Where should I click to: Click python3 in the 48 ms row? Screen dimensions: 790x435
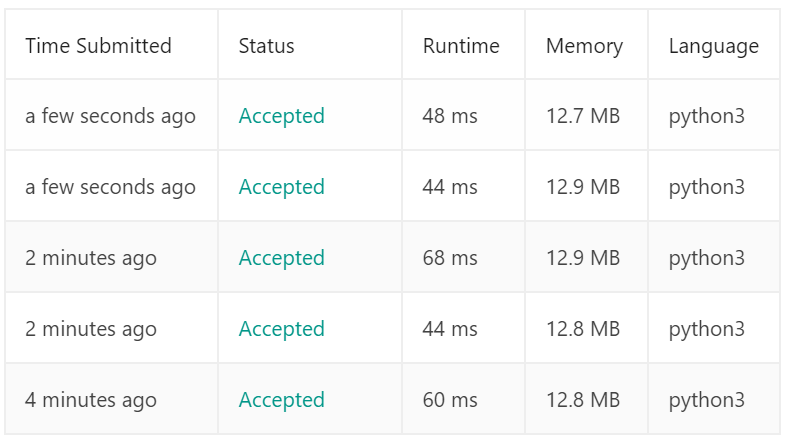pos(706,116)
